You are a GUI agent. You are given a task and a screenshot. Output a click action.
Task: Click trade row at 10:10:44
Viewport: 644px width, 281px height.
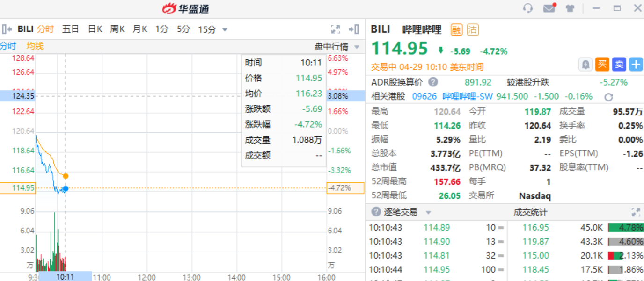point(436,269)
